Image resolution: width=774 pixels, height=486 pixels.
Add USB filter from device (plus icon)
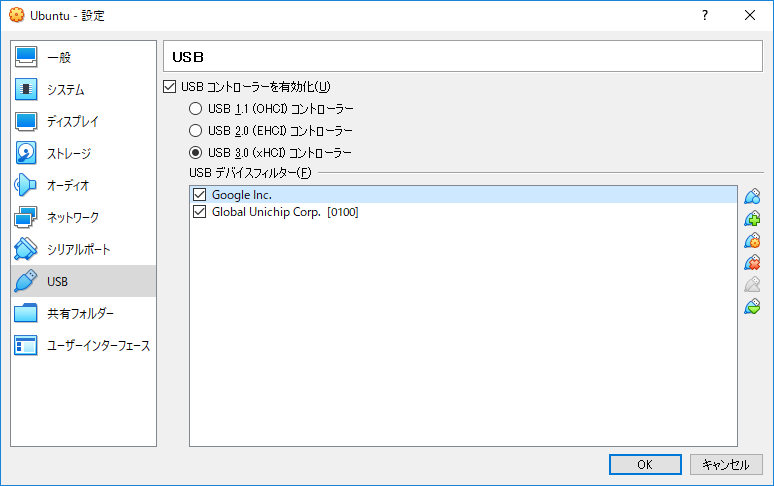click(x=752, y=218)
